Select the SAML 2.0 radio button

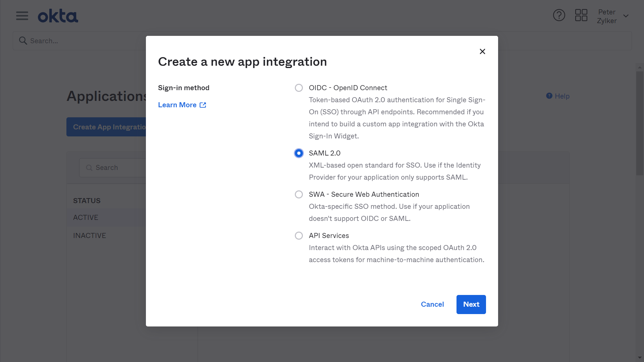[x=299, y=153]
